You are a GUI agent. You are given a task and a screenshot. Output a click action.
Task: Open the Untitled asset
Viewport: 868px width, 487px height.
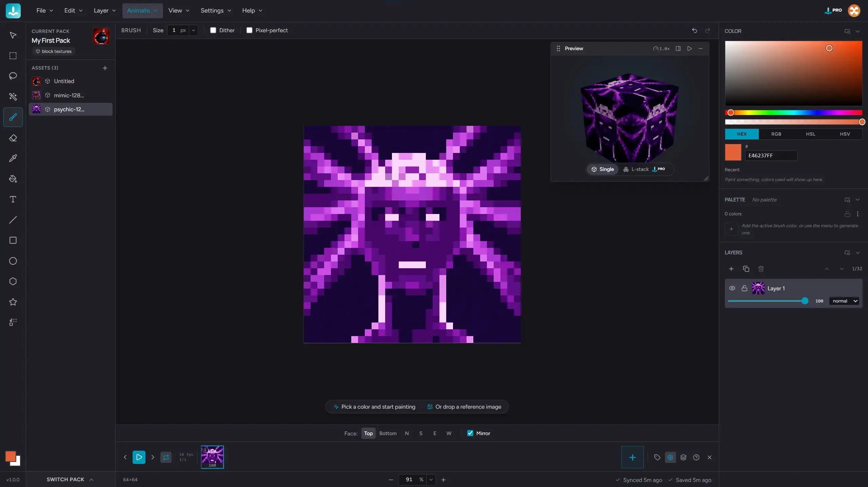[71, 81]
